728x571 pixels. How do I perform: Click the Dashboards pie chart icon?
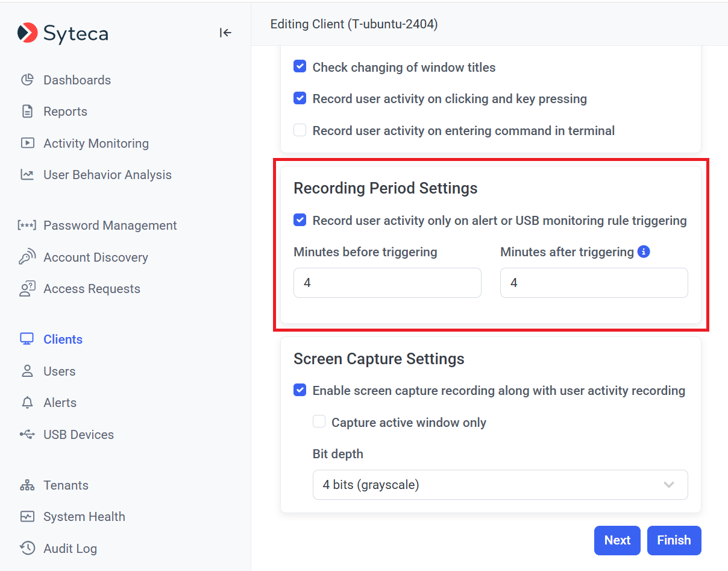point(27,80)
